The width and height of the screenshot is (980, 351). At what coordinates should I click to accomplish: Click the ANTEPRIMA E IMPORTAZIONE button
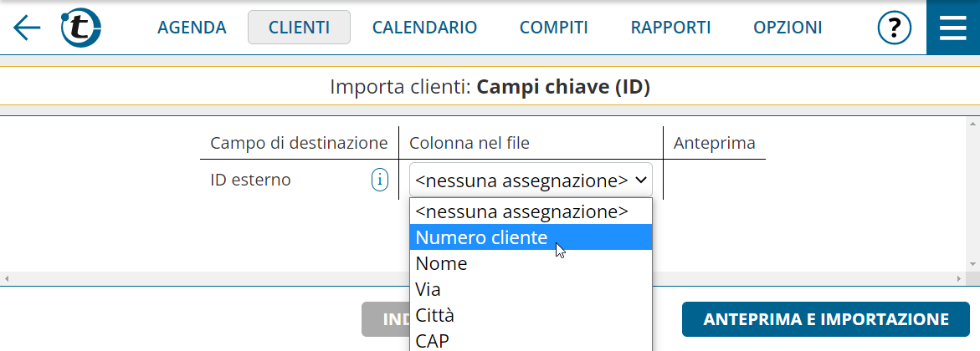coord(826,319)
